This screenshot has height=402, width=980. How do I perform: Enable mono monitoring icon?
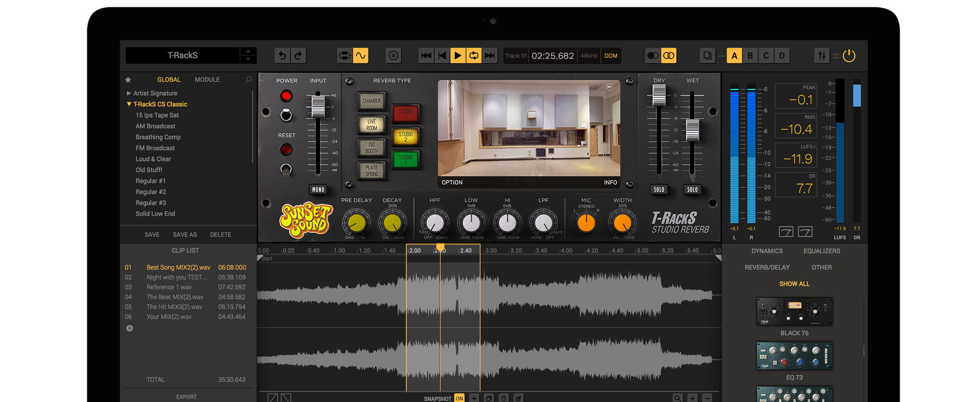pos(653,56)
